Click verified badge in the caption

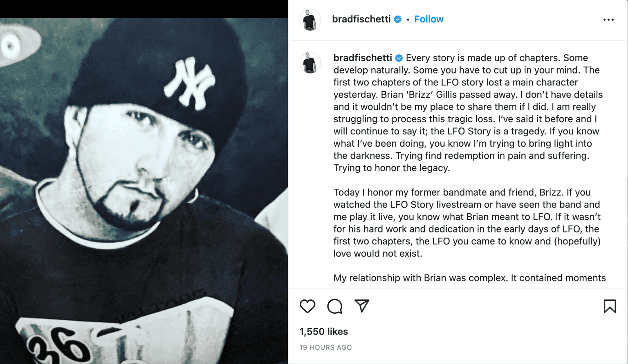click(x=399, y=58)
